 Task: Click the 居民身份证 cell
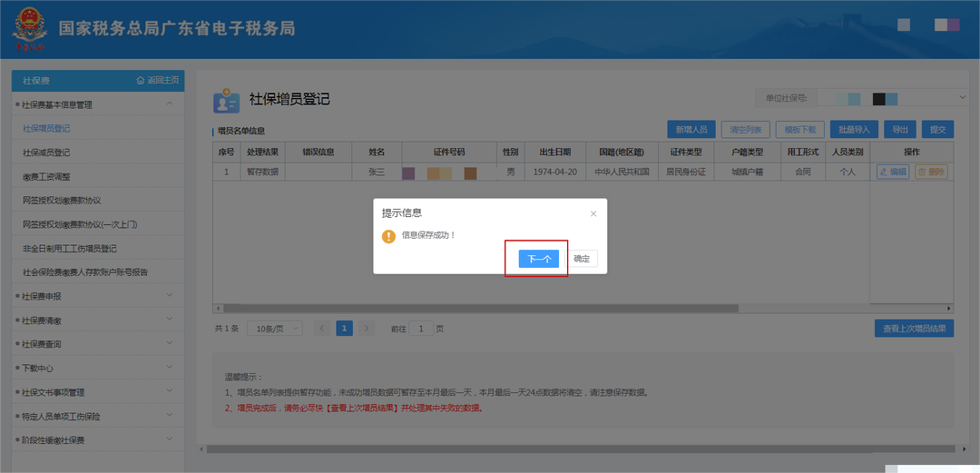(x=686, y=172)
